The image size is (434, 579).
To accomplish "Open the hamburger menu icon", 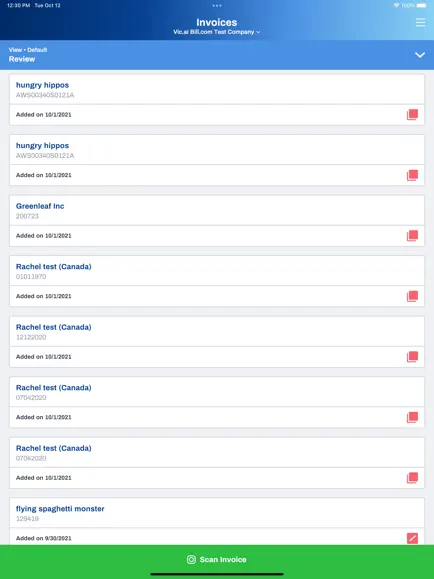I will pos(420,23).
